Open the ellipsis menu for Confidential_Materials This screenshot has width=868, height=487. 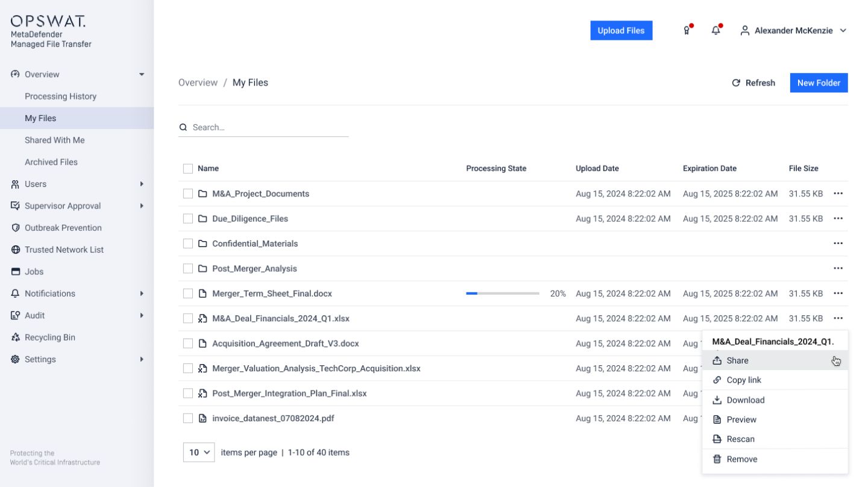click(838, 243)
